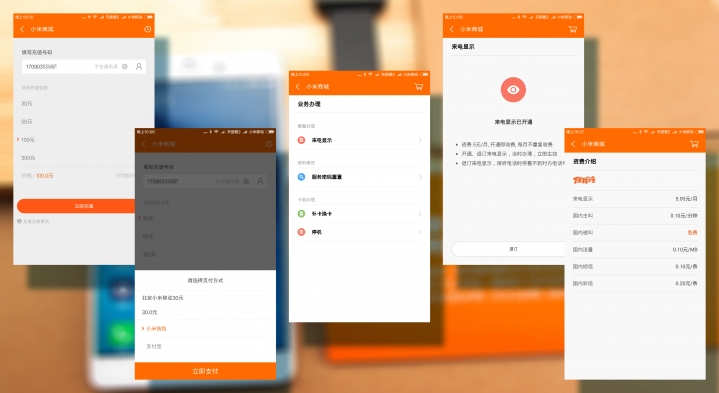Tap the 来电显示已开通 status text
Viewport: 719px width, 393px height.
click(x=513, y=122)
